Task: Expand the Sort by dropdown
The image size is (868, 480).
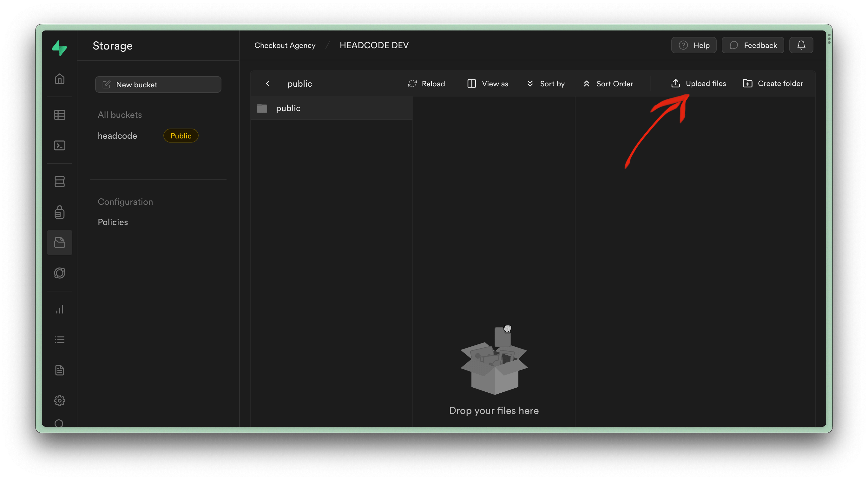Action: coord(546,83)
